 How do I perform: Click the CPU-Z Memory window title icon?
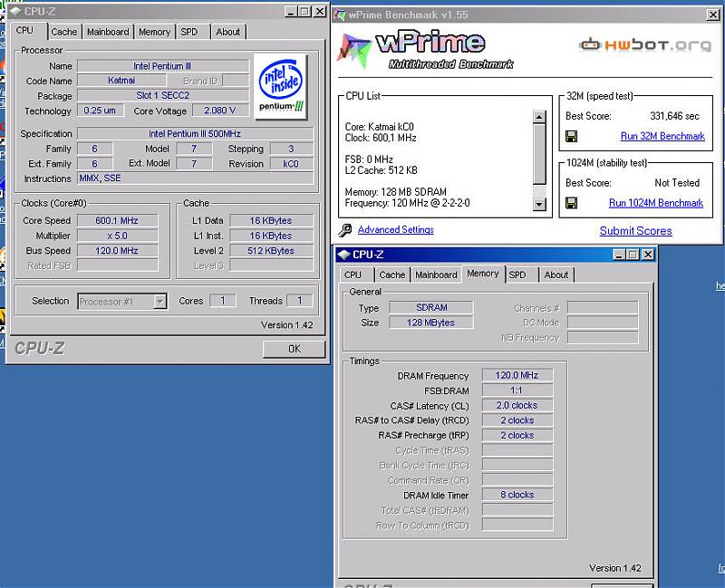tap(343, 255)
